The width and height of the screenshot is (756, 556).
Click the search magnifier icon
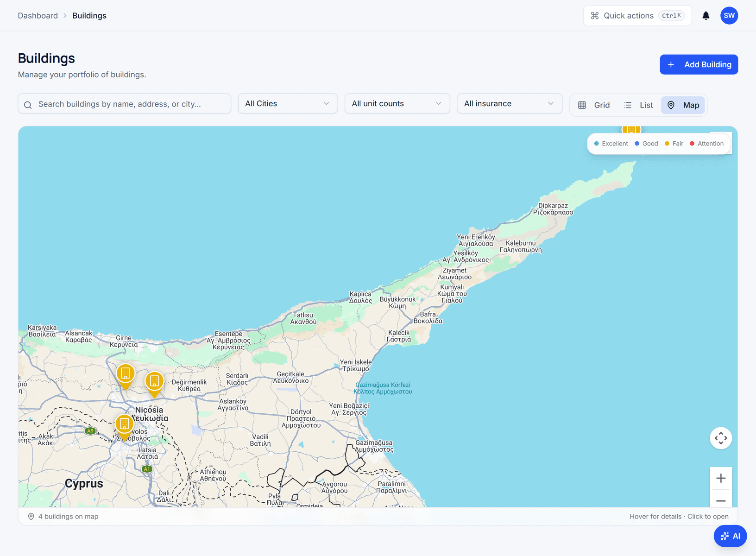click(28, 105)
